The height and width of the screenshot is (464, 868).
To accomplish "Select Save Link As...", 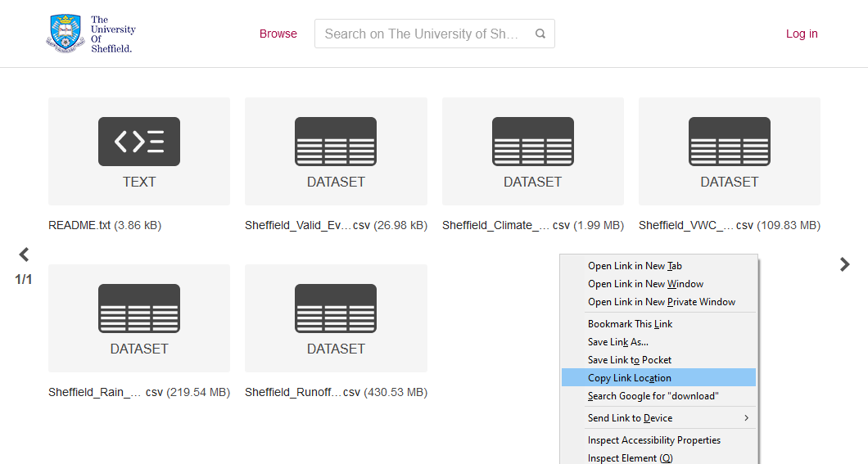I will click(658, 342).
